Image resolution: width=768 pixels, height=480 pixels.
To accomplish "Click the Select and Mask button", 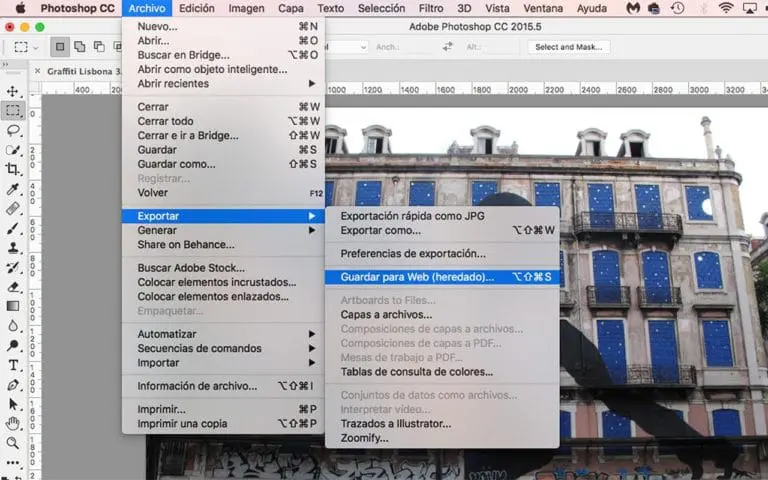I will coord(569,47).
